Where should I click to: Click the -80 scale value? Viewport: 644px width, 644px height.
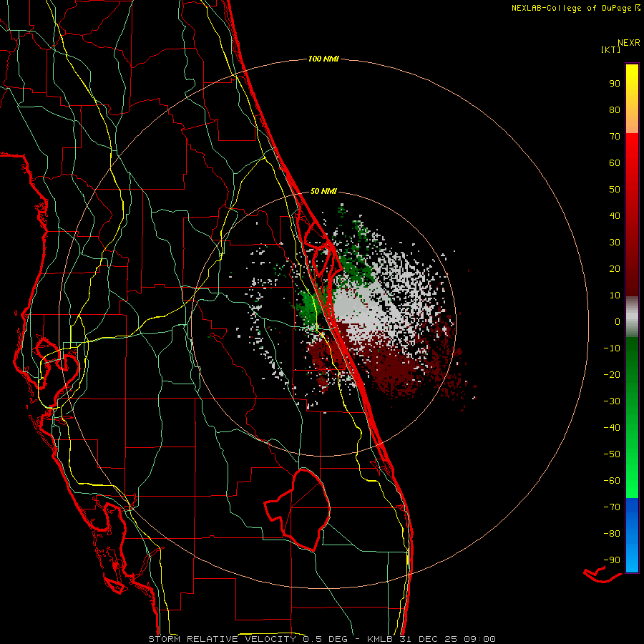click(x=612, y=534)
